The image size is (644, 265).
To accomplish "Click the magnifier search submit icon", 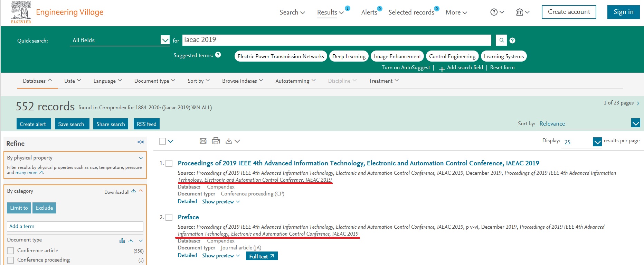I will 501,40.
